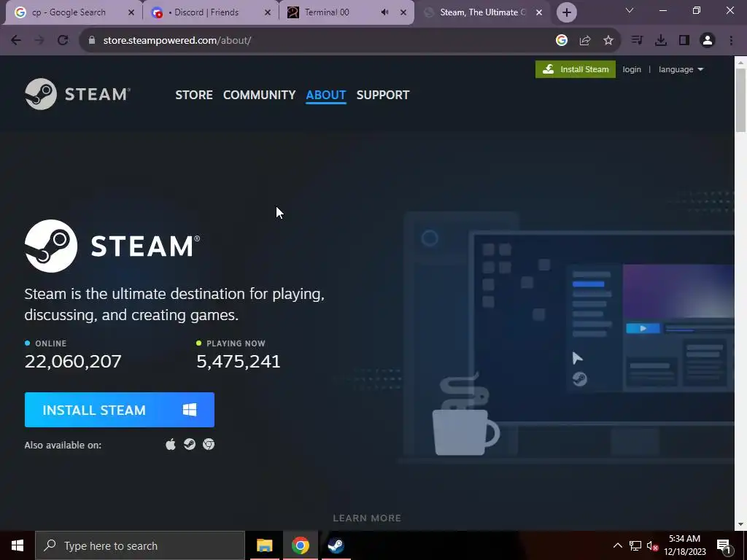Open the Windows Start menu

pos(18,545)
